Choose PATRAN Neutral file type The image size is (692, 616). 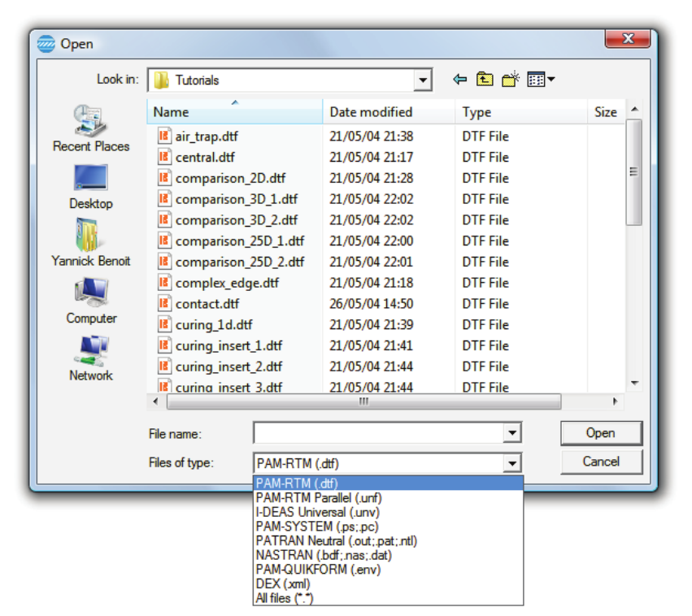pos(389,540)
